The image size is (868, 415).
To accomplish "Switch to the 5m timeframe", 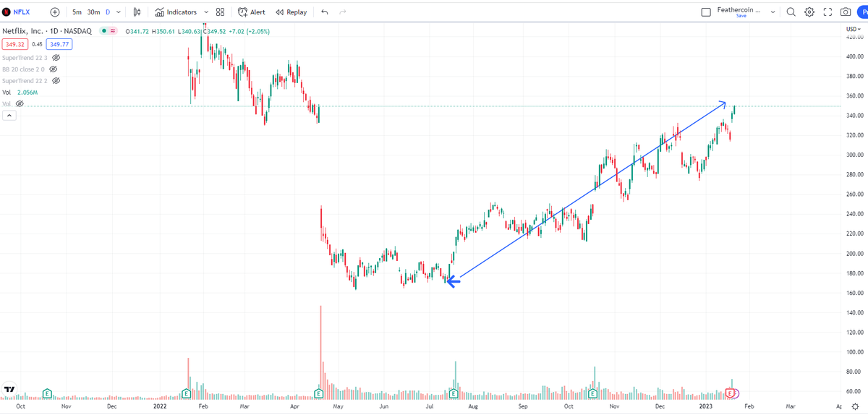I will point(77,12).
